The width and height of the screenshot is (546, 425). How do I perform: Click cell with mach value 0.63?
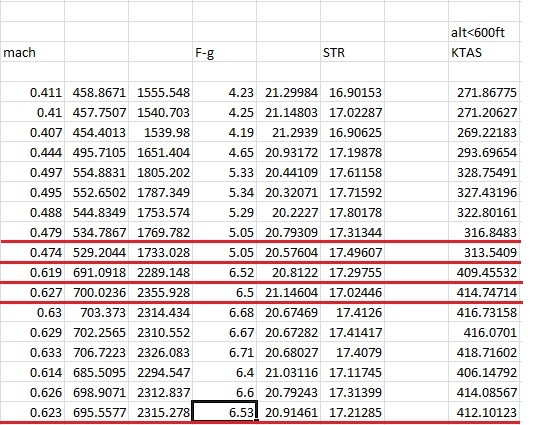coord(32,312)
